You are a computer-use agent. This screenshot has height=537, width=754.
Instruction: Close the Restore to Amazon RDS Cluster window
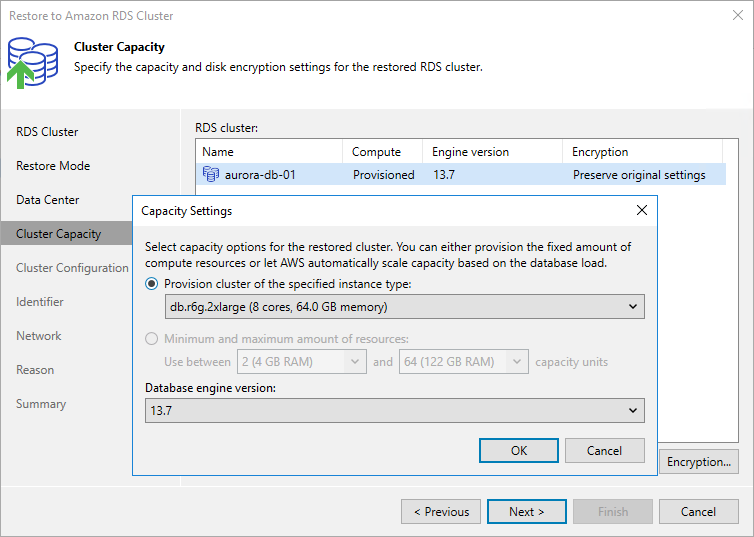(738, 15)
